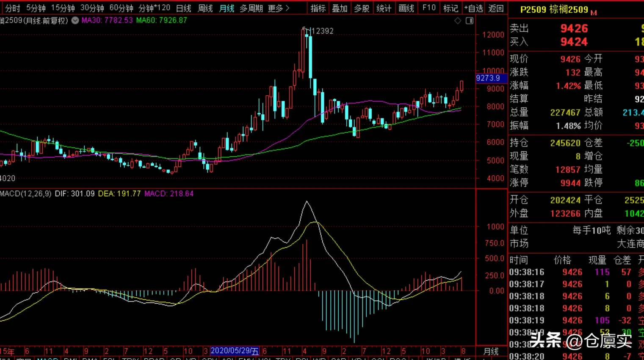644x360 pixels.
Task: Select the 多周期 multi-period view
Action: click(251, 8)
